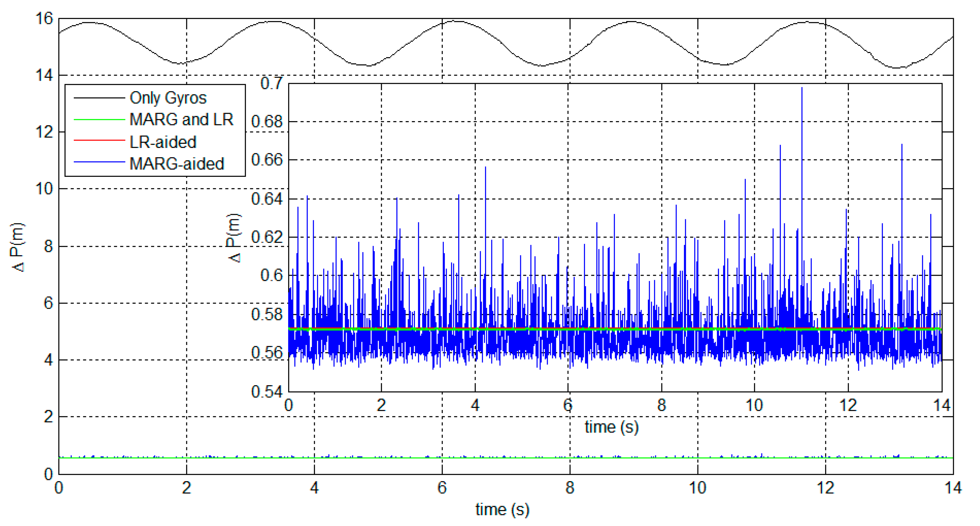
Task: Click the 10 tick on inset x-axis
Action: 754,405
